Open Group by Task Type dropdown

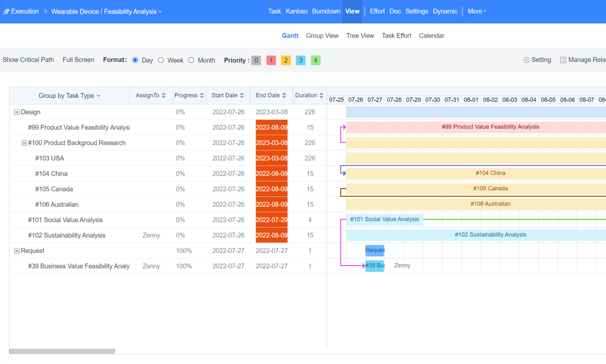point(69,96)
